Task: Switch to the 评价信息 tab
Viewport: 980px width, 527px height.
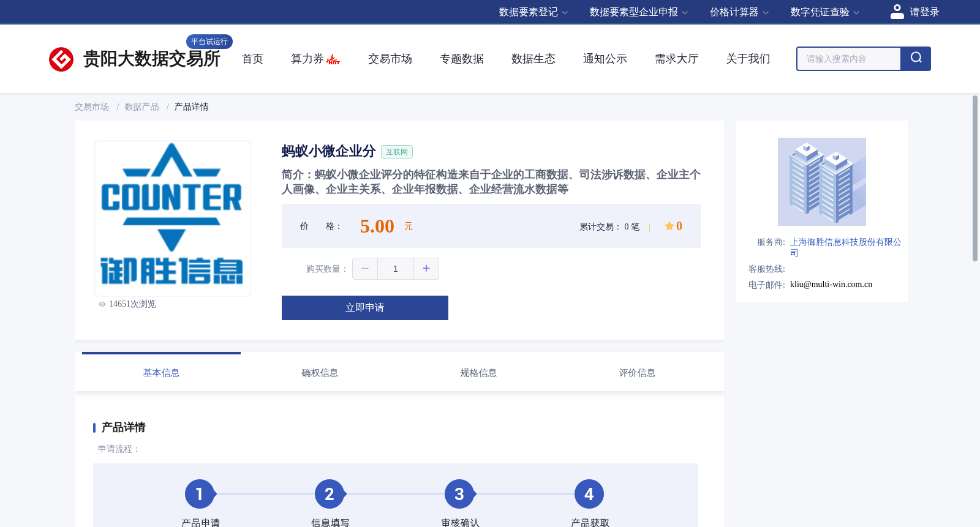Action: 637,373
